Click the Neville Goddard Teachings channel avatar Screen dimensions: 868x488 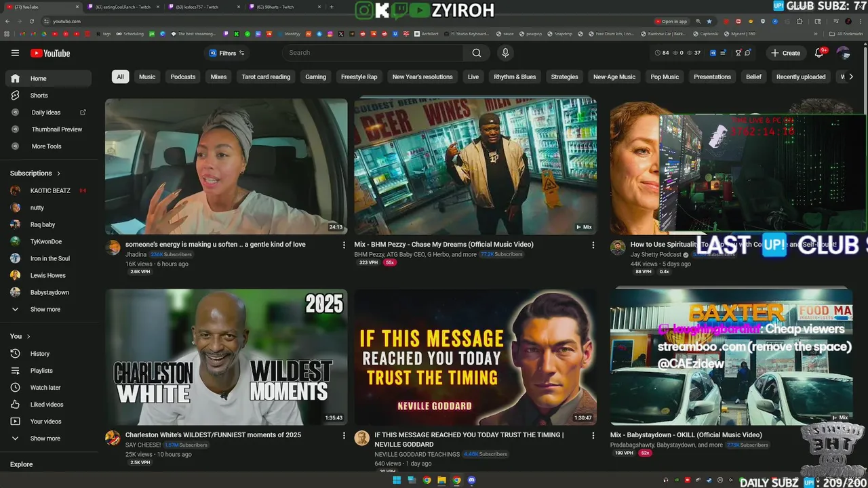[x=361, y=438]
